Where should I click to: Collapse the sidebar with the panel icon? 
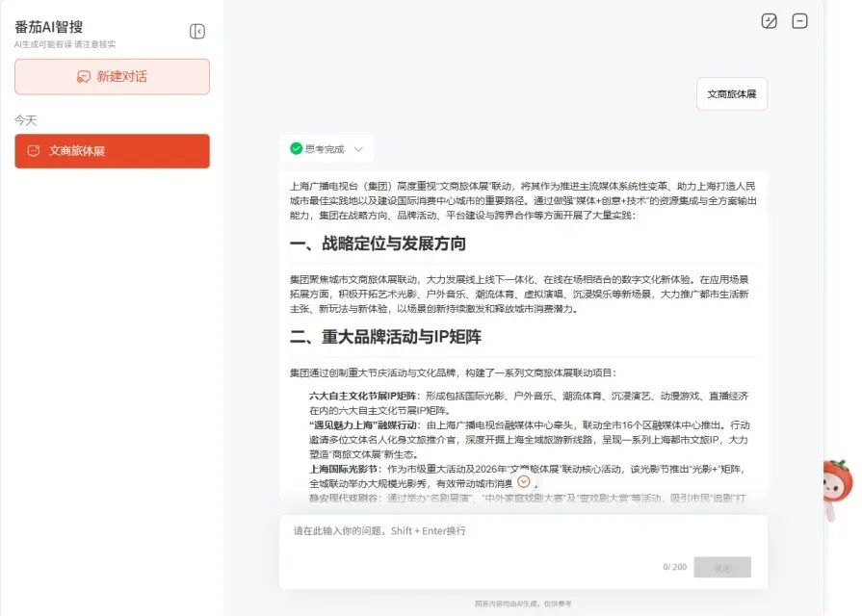tap(197, 32)
